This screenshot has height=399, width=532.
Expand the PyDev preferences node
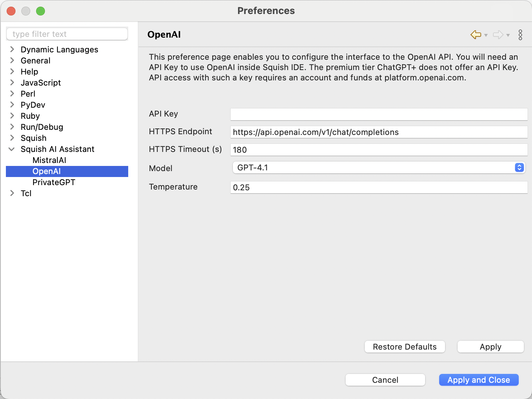click(12, 105)
